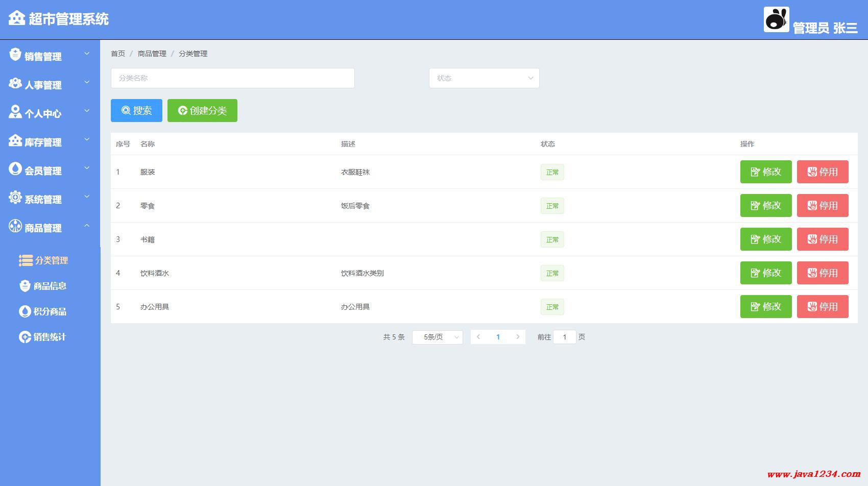Select the 商品信息 submenu label
This screenshot has width=868, height=486.
tap(50, 286)
